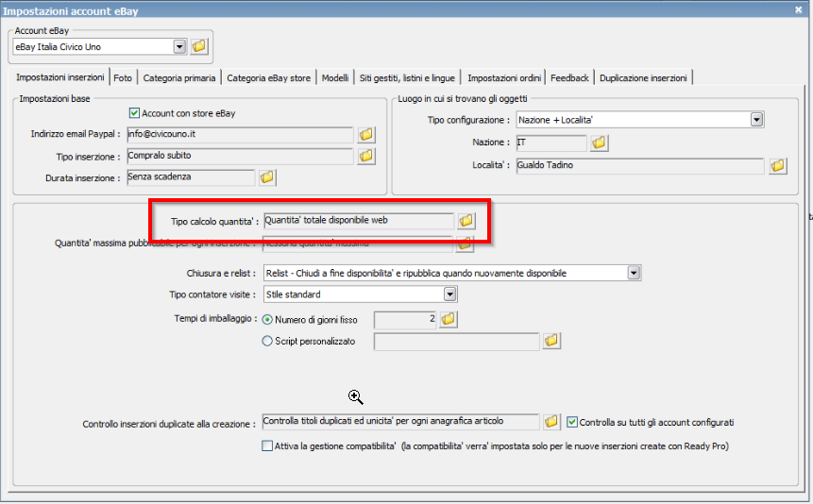The width and height of the screenshot is (813, 504).
Task: Switch to Foto tab
Action: [x=123, y=77]
